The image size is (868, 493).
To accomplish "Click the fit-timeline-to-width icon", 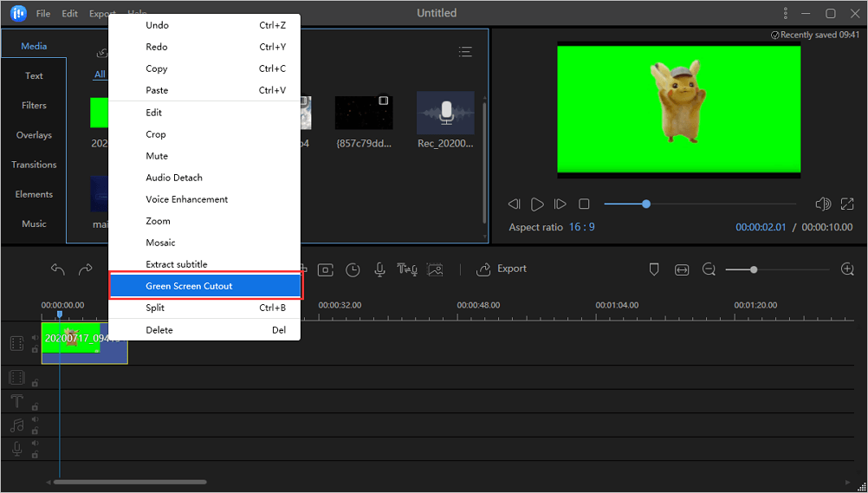I will pyautogui.click(x=682, y=269).
